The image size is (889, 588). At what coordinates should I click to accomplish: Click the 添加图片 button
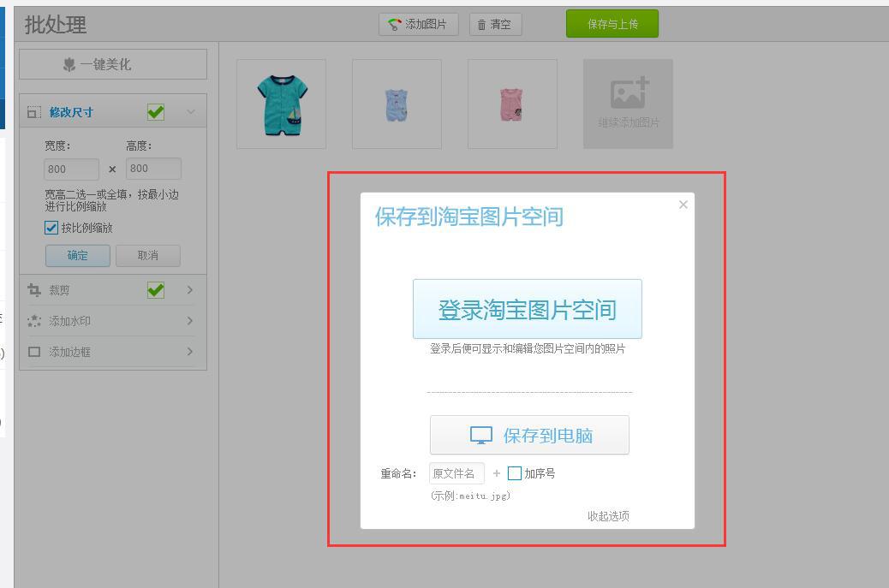[419, 24]
